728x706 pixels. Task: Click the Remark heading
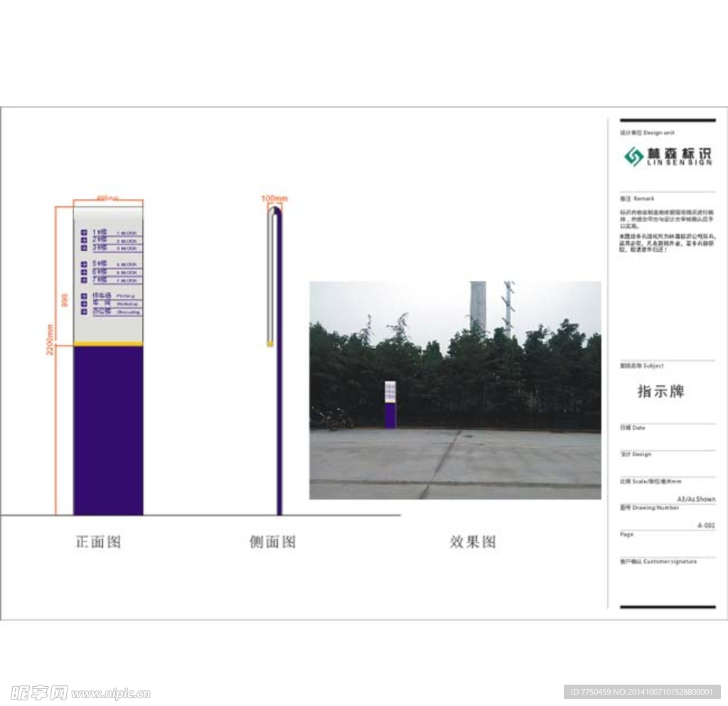coord(637,198)
